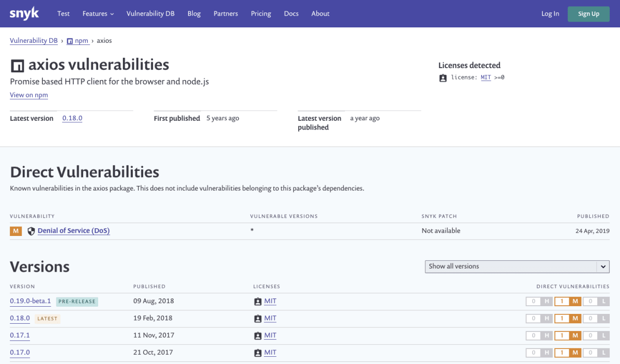Click medium vulnerability count badge for 0.17.0
620x364 pixels.
click(568, 353)
